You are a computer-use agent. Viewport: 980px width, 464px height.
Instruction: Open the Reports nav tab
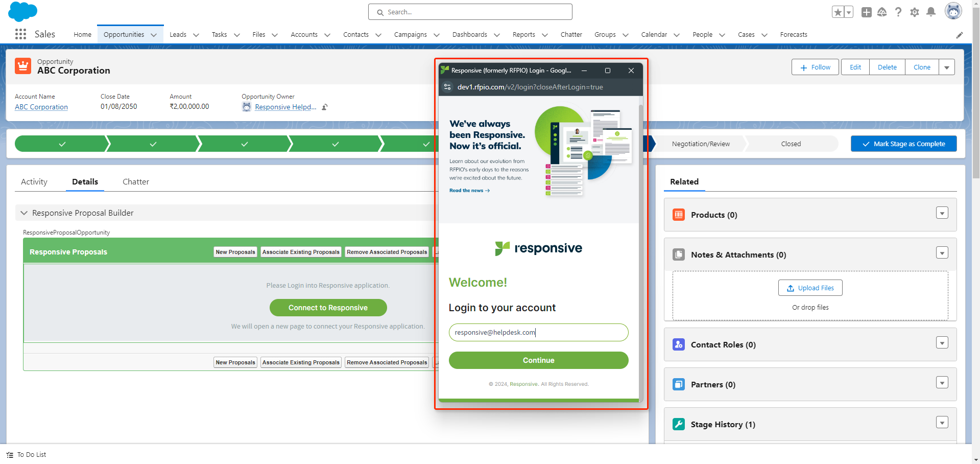click(x=524, y=35)
